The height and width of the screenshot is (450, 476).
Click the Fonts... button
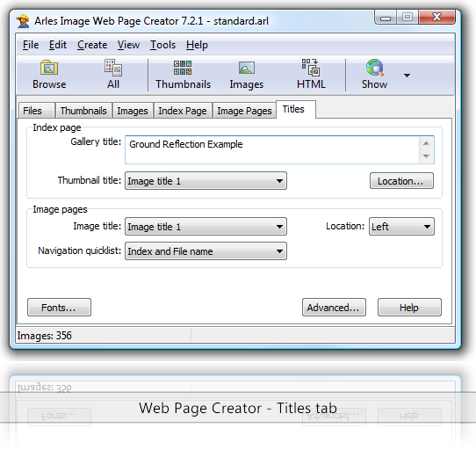[x=59, y=308]
